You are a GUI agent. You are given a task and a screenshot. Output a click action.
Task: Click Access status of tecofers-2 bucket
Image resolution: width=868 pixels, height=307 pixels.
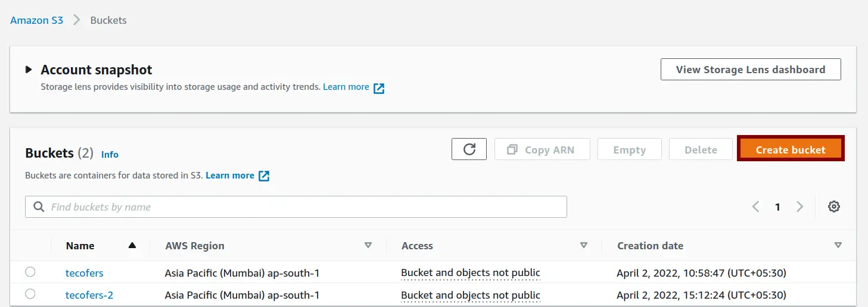coord(471,295)
